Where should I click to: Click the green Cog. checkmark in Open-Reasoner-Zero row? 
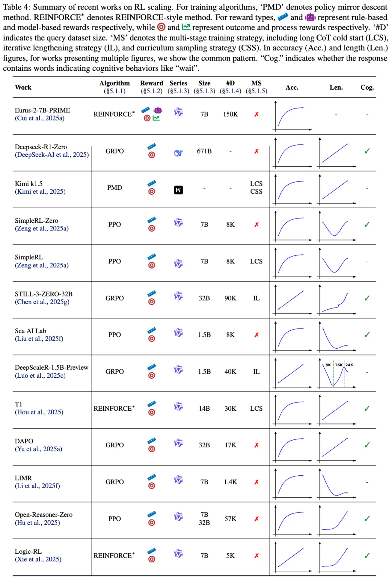click(367, 519)
